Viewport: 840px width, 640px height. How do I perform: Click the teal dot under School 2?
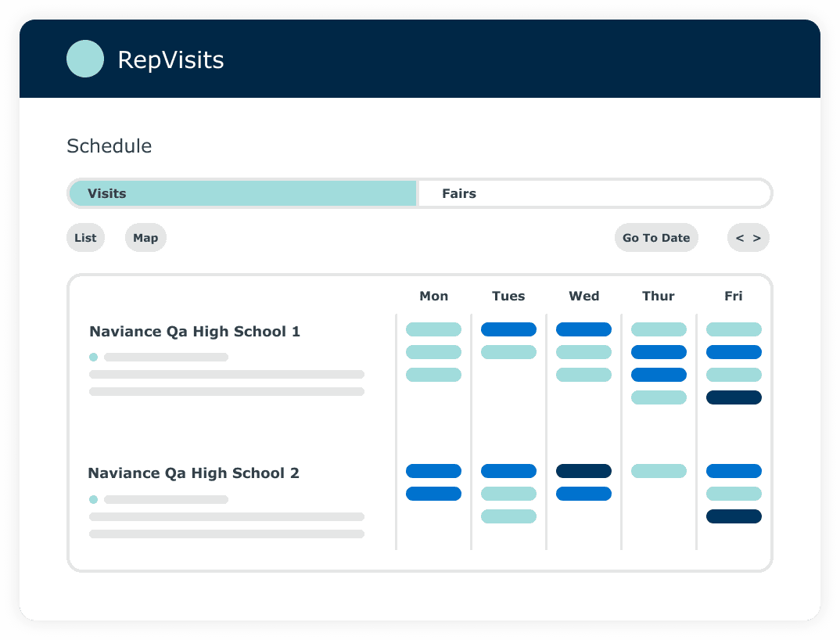point(93,500)
